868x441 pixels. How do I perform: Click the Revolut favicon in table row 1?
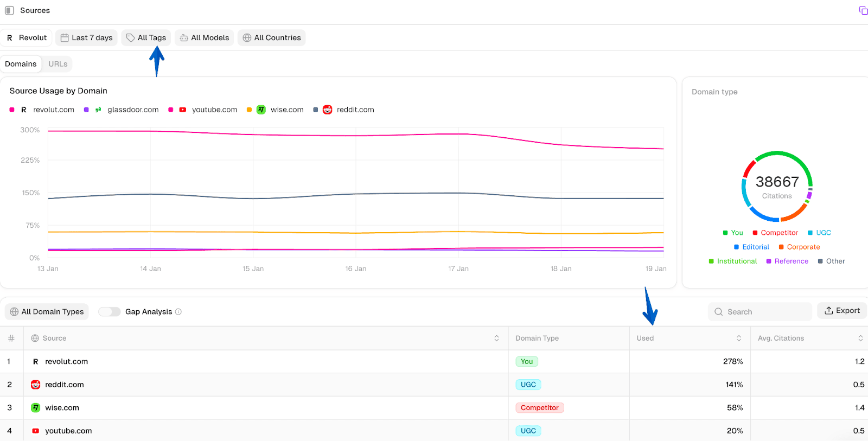[x=36, y=361]
